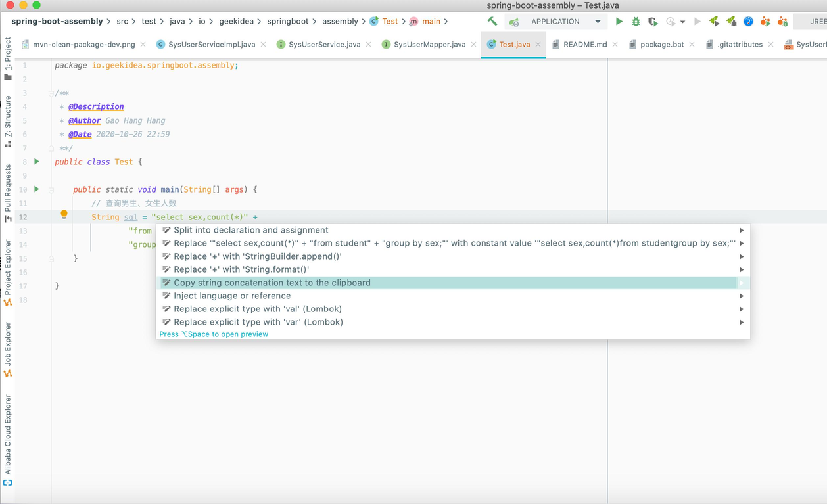Toggle the Pull Requests tool window

tap(8, 193)
